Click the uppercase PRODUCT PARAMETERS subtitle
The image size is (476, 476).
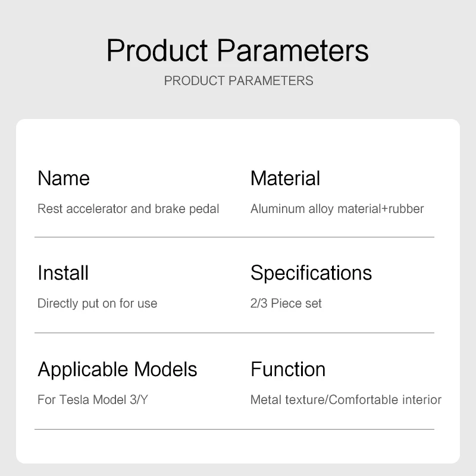pyautogui.click(x=238, y=81)
